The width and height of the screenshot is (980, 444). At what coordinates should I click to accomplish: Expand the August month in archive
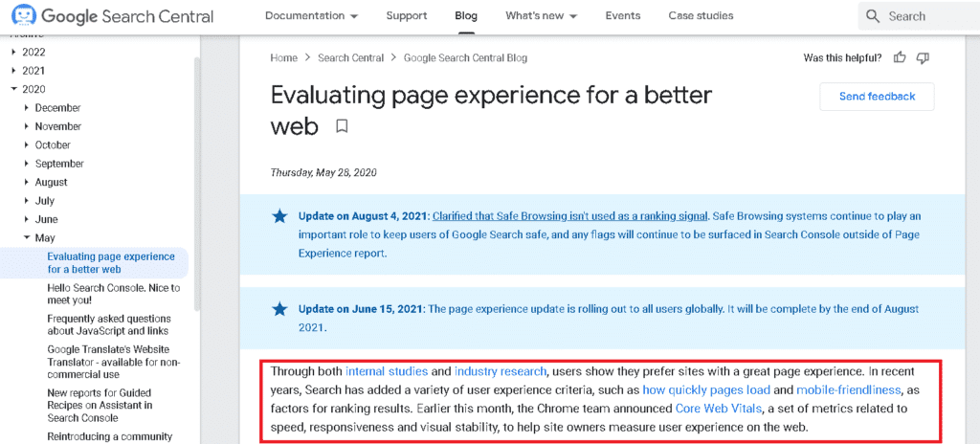[x=27, y=183]
